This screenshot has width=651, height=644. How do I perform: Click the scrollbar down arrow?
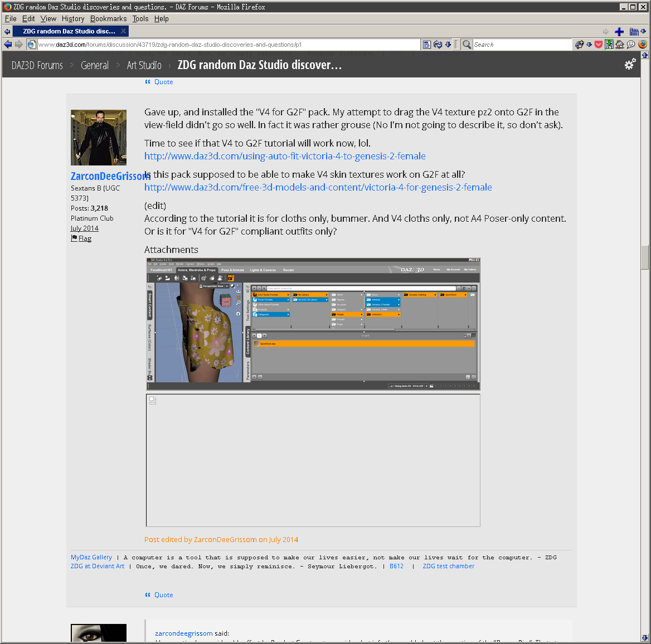click(x=645, y=638)
